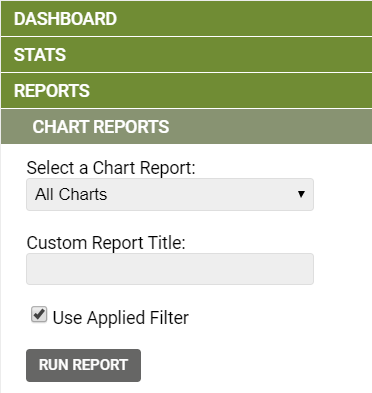The width and height of the screenshot is (372, 393).
Task: Select the CHART REPORTS submenu
Action: point(186,127)
